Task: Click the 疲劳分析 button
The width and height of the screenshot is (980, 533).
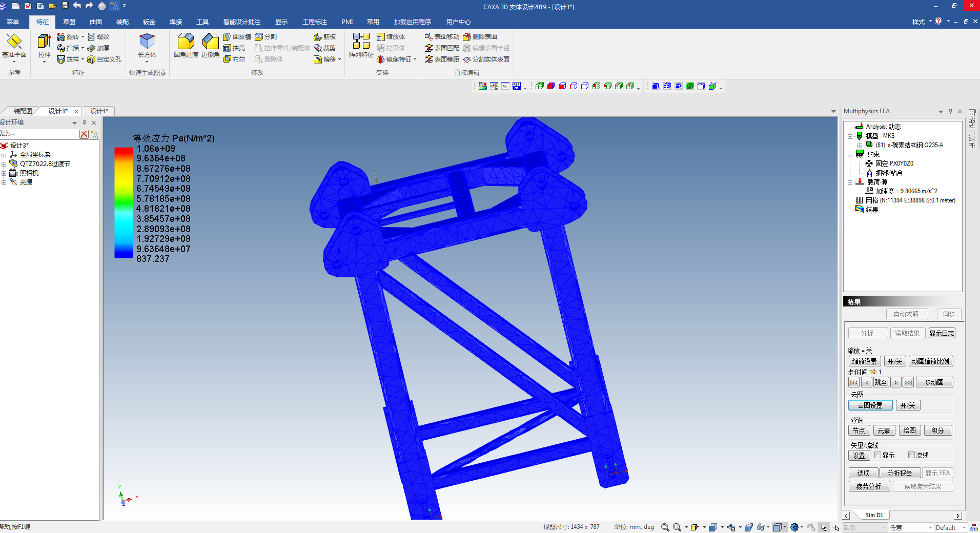Action: click(x=868, y=486)
